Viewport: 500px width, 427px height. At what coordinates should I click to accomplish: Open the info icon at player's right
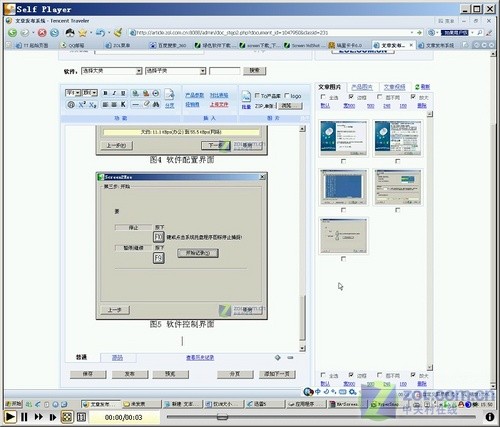[489, 417]
